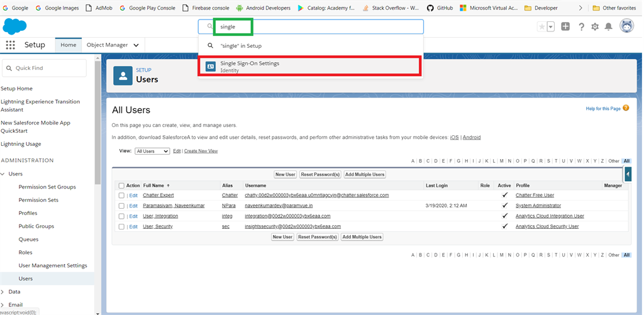Open Public Groups in sidebar
The height and width of the screenshot is (315, 644).
(x=36, y=226)
